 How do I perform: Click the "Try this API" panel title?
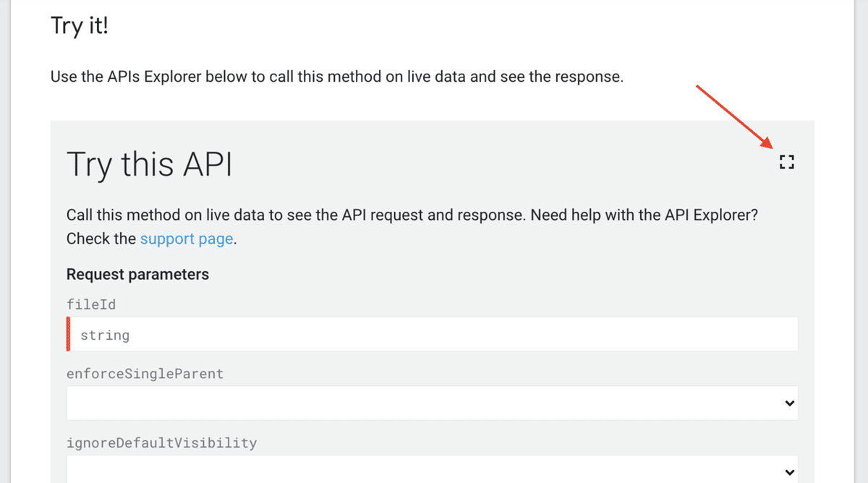point(149,165)
